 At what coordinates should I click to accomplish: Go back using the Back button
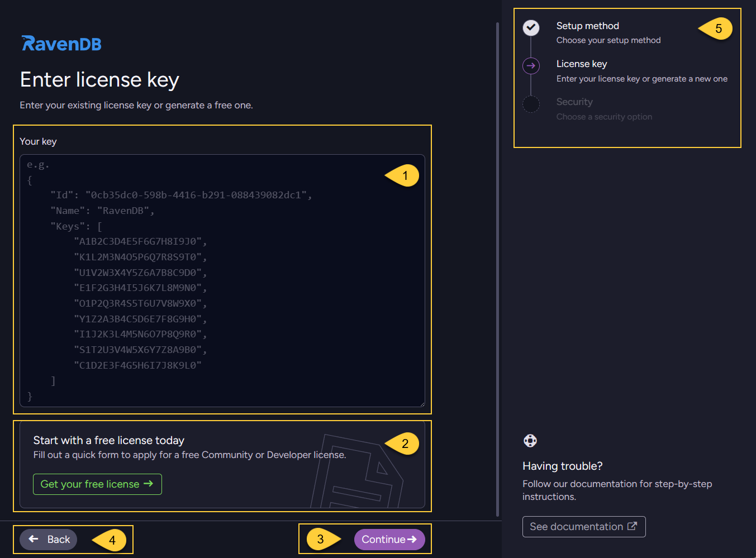(49, 540)
